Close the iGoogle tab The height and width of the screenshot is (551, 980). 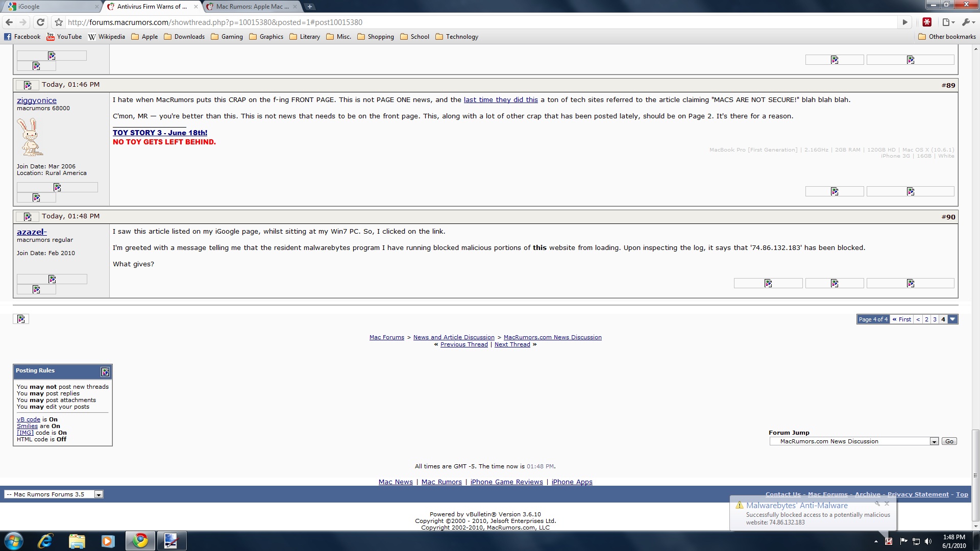pyautogui.click(x=97, y=7)
